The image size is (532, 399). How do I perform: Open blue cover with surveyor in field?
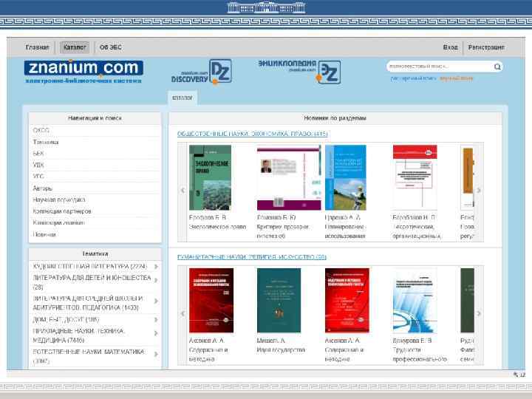[x=345, y=177]
